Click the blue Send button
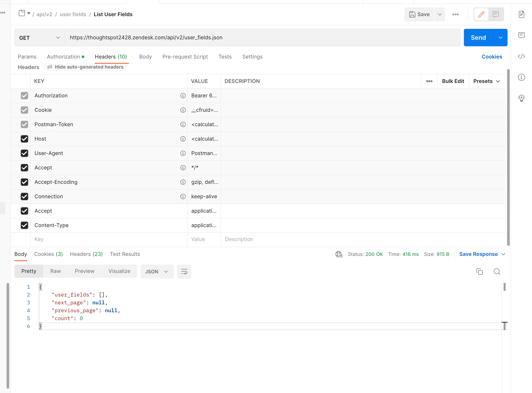Screen dimensions: 532x393 [478, 38]
